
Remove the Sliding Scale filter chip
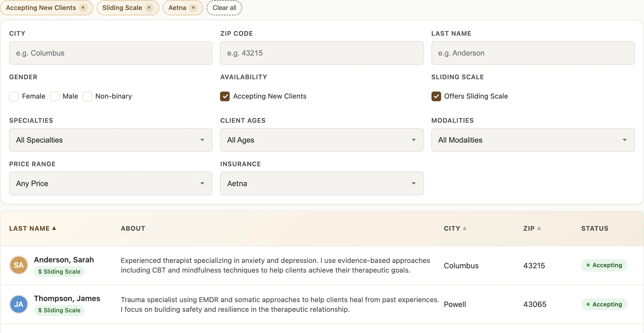tap(149, 8)
